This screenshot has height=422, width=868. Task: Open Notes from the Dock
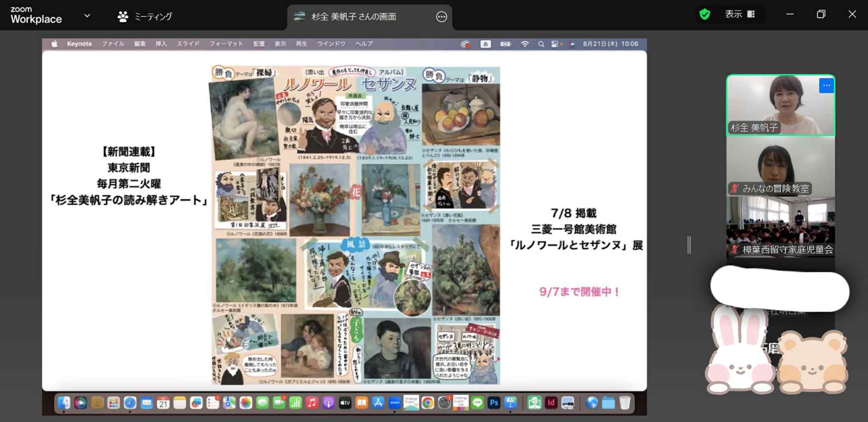point(179,403)
